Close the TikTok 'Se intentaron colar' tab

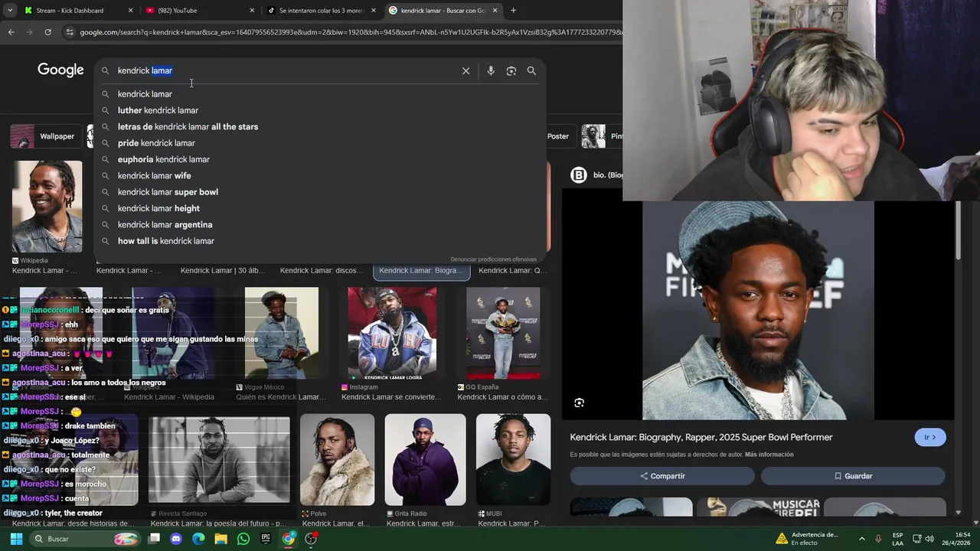point(374,11)
